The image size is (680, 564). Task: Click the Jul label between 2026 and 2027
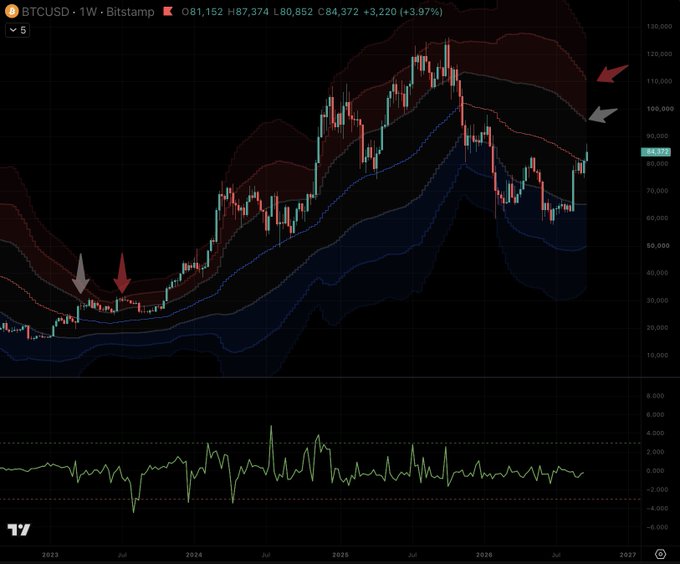tap(556, 555)
